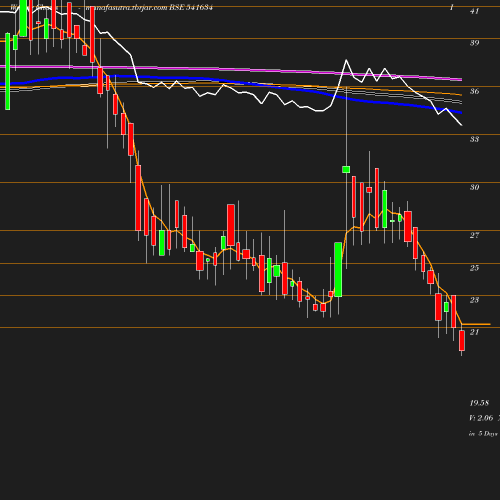
Task: Click the 'in 5 Days' label
Action: [x=483, y=434]
